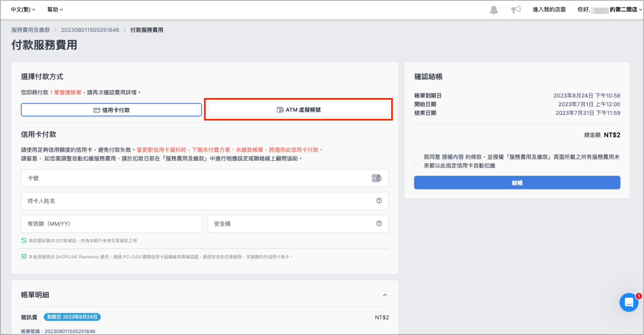Select the 信用卡付款 payment tab
644x335 pixels.
tap(111, 110)
